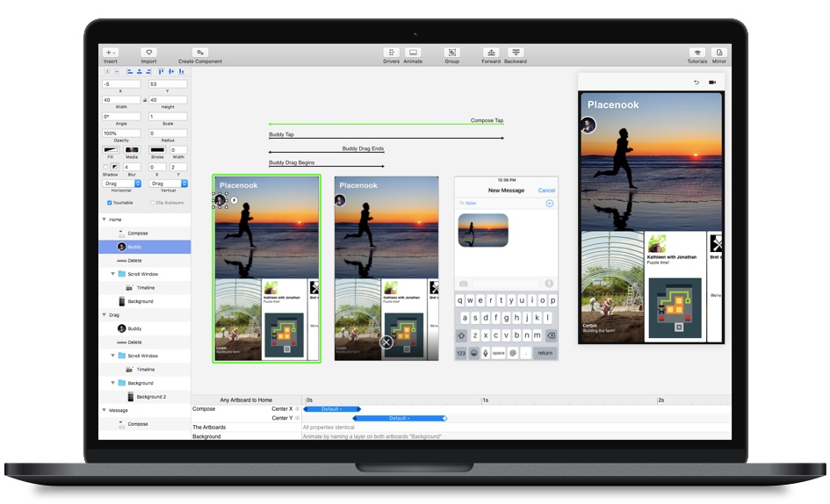
Task: Click the preview video record icon
Action: (x=712, y=82)
